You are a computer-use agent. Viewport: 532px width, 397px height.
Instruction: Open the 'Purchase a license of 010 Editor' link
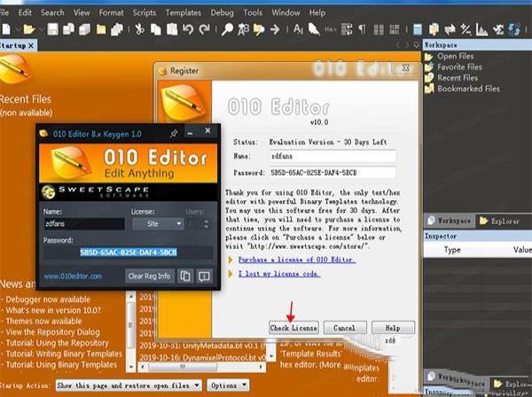pos(297,260)
